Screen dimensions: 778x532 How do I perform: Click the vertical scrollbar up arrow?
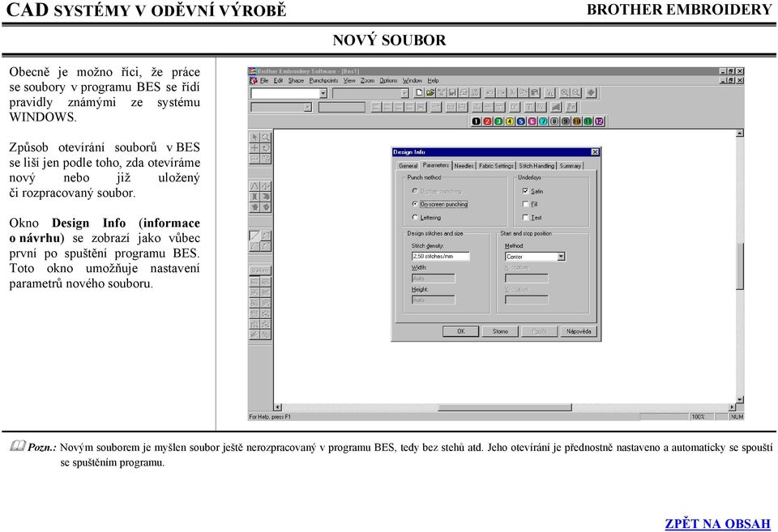(739, 134)
